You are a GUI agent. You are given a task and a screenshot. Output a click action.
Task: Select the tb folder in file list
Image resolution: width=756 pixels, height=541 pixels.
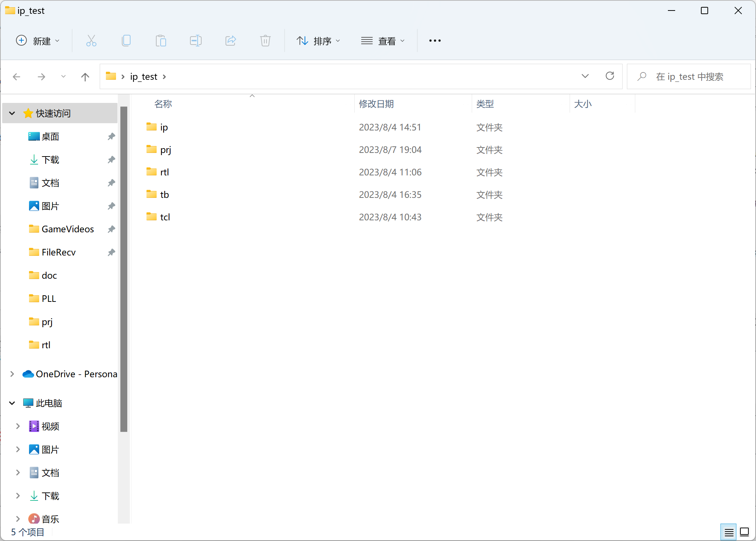coord(165,195)
